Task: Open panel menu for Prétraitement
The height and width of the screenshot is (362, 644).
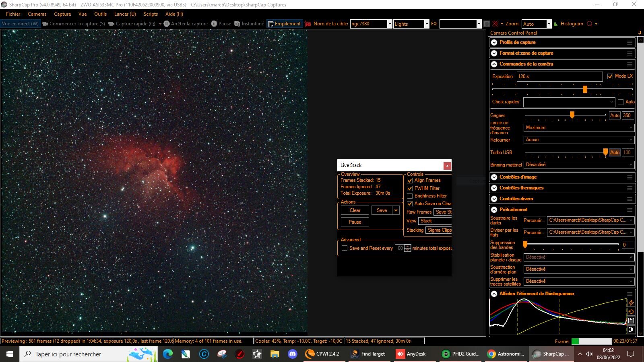Action: pos(630,210)
